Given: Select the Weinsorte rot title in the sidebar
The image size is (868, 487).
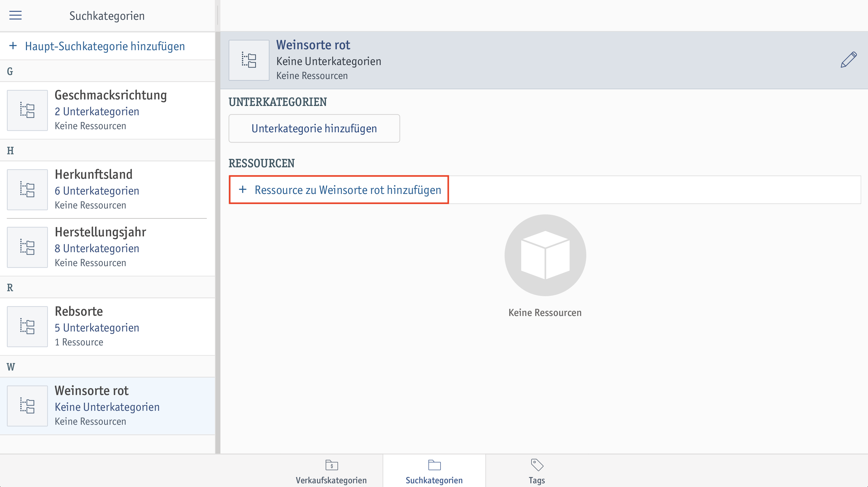Looking at the screenshot, I should point(92,391).
